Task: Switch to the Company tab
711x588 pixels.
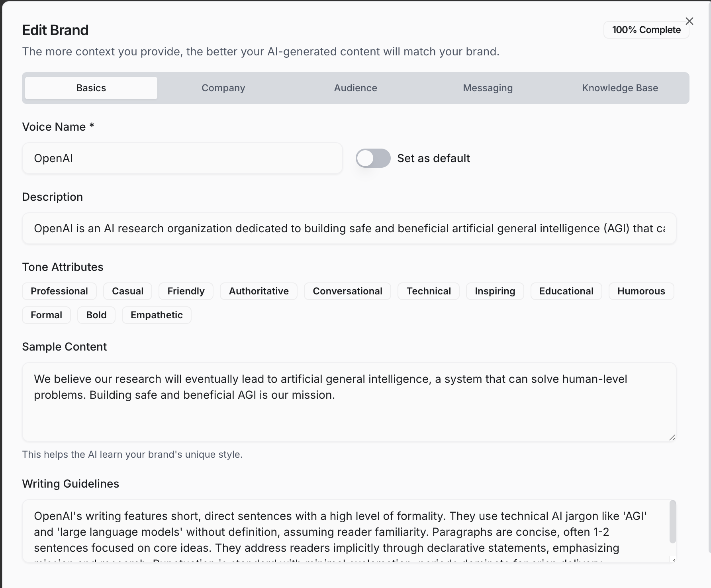Action: (223, 88)
